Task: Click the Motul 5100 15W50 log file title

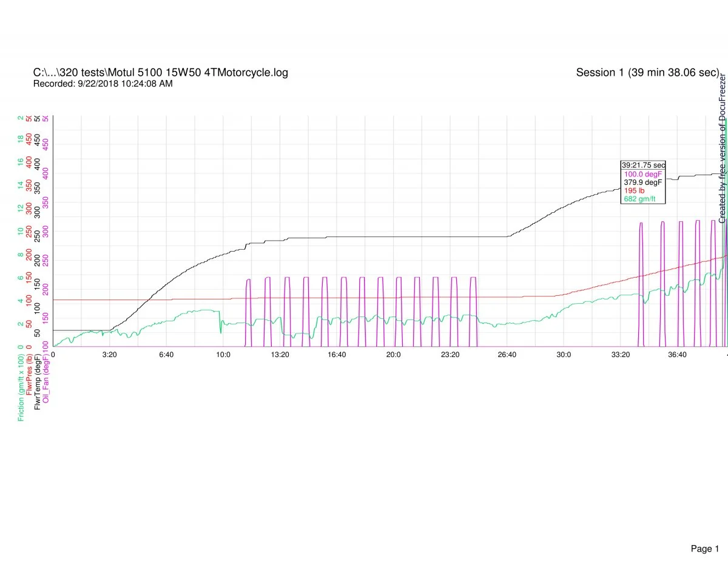Action: point(160,73)
